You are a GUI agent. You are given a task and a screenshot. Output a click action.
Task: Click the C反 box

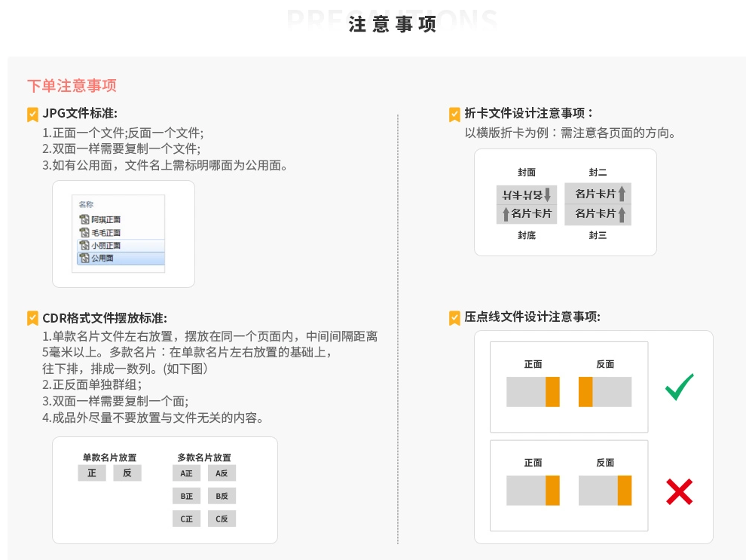coord(222,519)
